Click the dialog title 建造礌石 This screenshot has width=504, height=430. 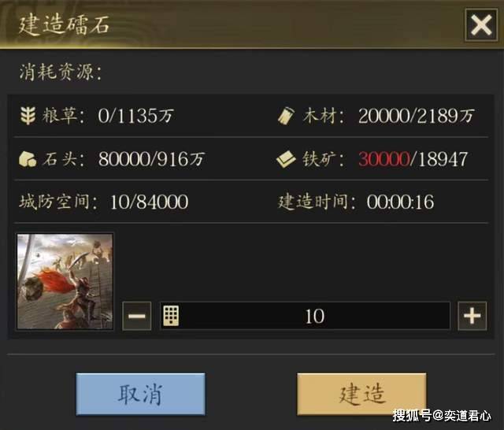pyautogui.click(x=64, y=24)
